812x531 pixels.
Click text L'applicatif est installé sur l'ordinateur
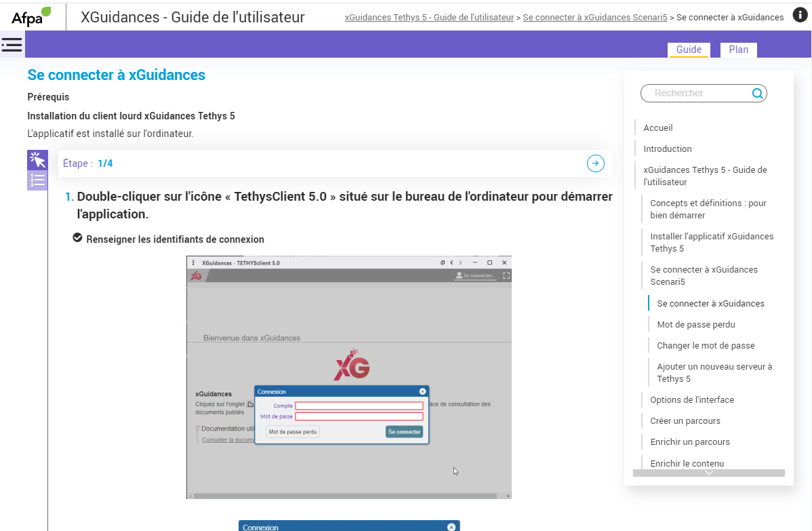point(110,134)
